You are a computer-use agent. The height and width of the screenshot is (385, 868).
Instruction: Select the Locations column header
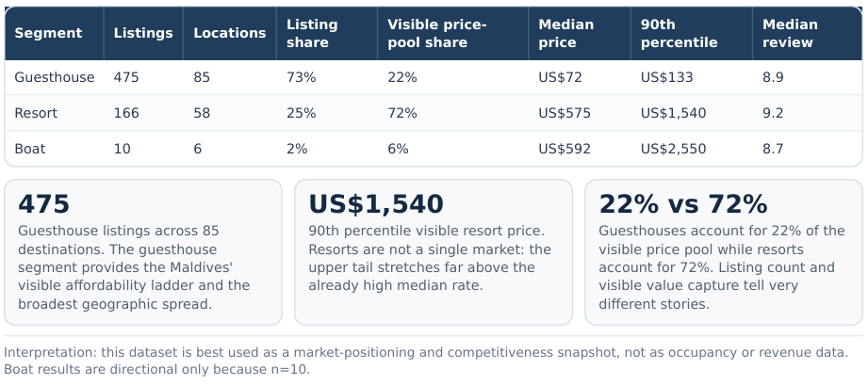pyautogui.click(x=230, y=33)
